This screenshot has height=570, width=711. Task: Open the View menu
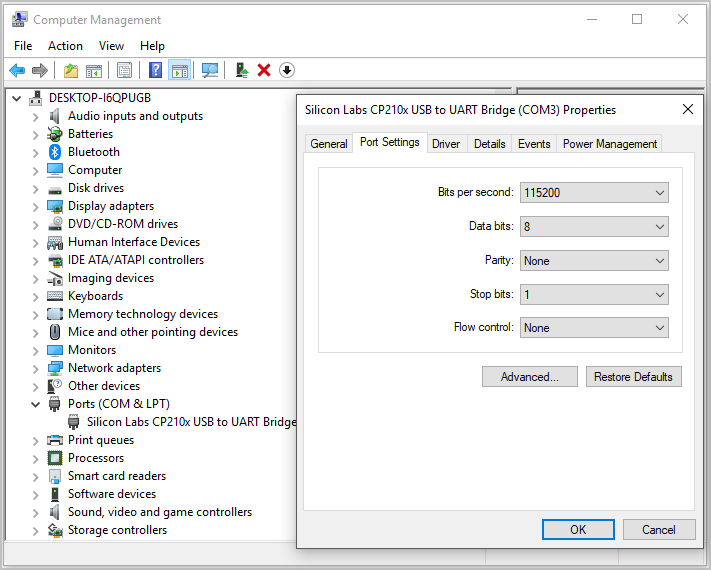point(111,46)
